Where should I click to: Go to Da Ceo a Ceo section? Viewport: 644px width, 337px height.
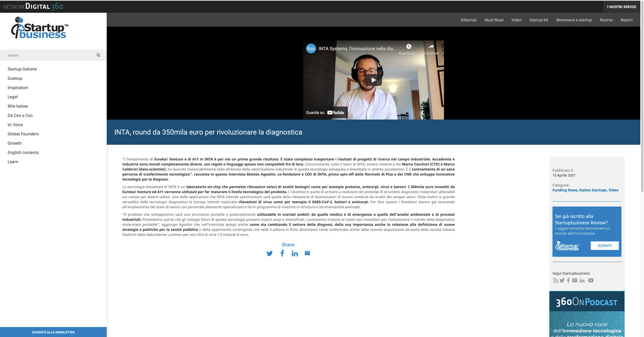20,115
